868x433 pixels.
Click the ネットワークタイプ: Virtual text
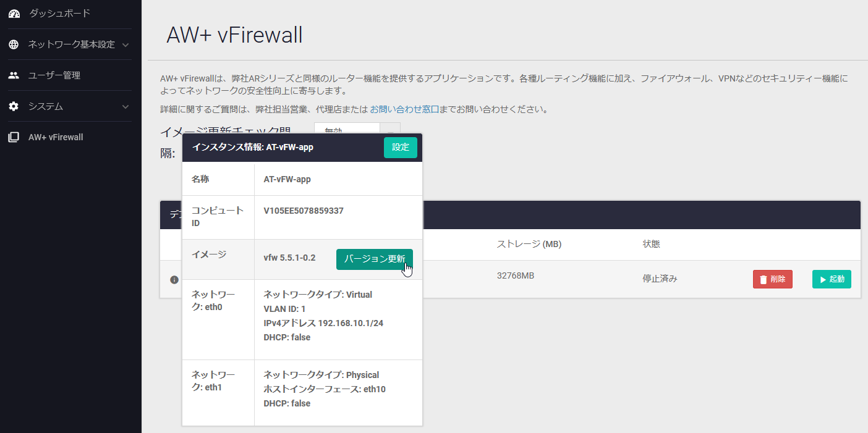(318, 295)
